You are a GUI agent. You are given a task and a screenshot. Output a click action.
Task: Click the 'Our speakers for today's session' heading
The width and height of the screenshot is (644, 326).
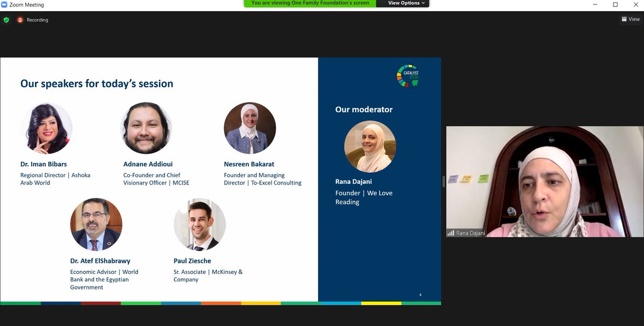[x=97, y=84]
